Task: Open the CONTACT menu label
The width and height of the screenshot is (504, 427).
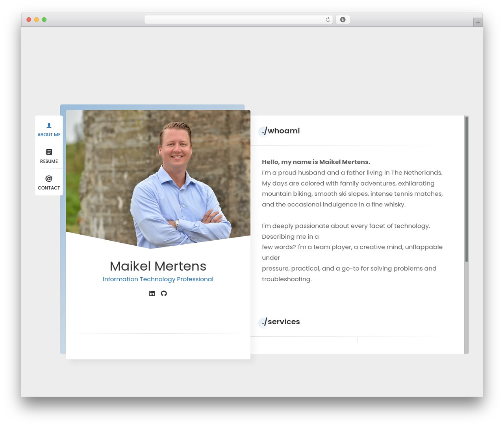Action: (49, 188)
